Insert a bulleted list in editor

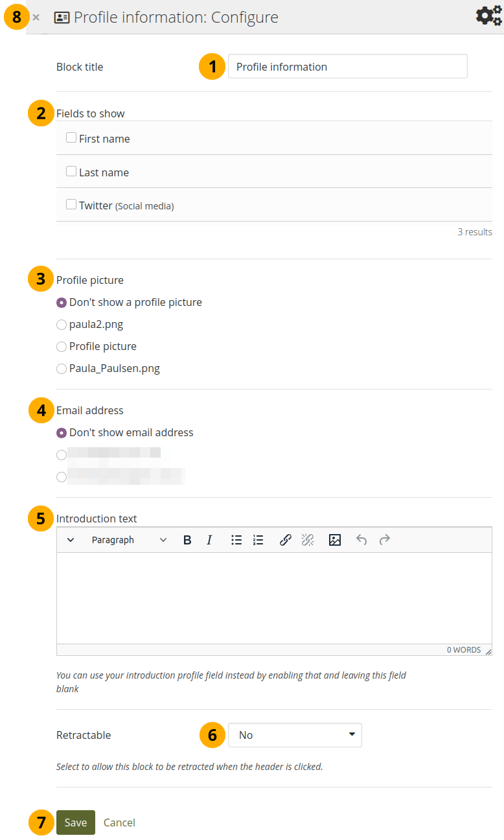point(236,540)
